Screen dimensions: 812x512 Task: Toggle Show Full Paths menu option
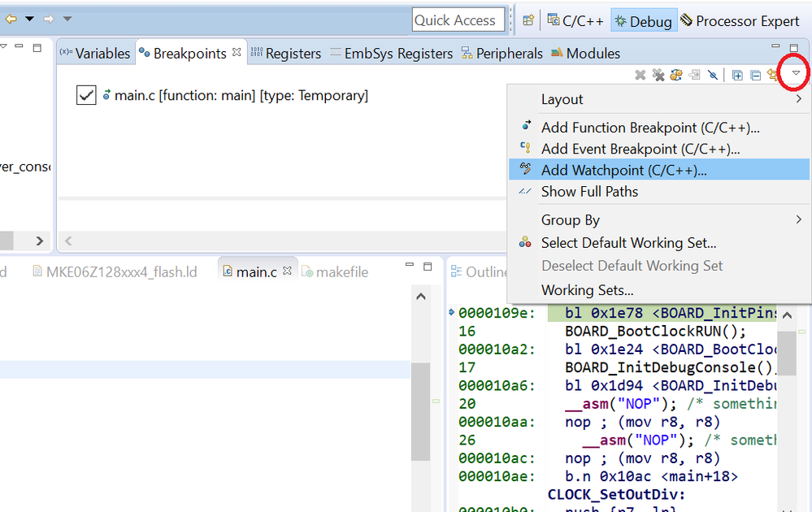[658, 192]
